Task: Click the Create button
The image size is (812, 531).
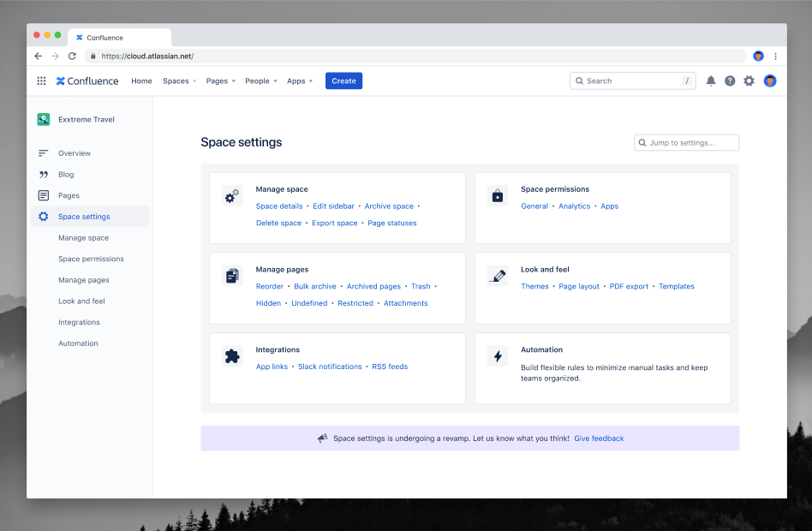Action: click(x=343, y=81)
